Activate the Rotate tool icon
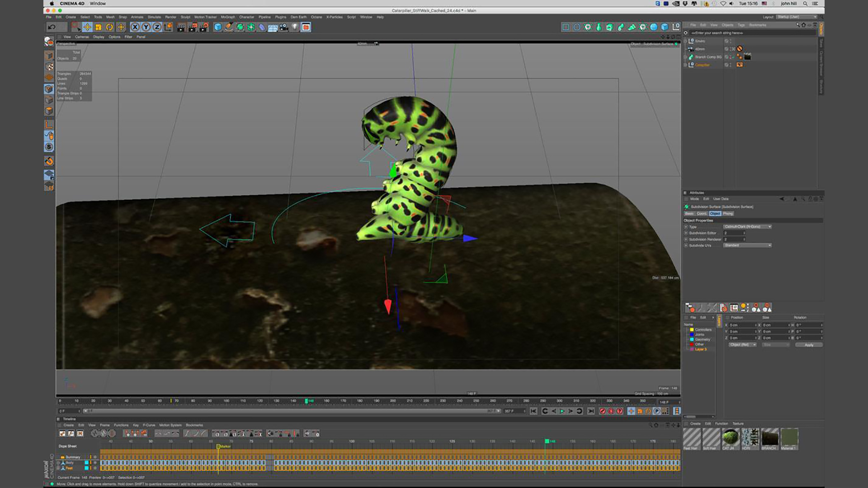868x488 pixels. [x=109, y=27]
